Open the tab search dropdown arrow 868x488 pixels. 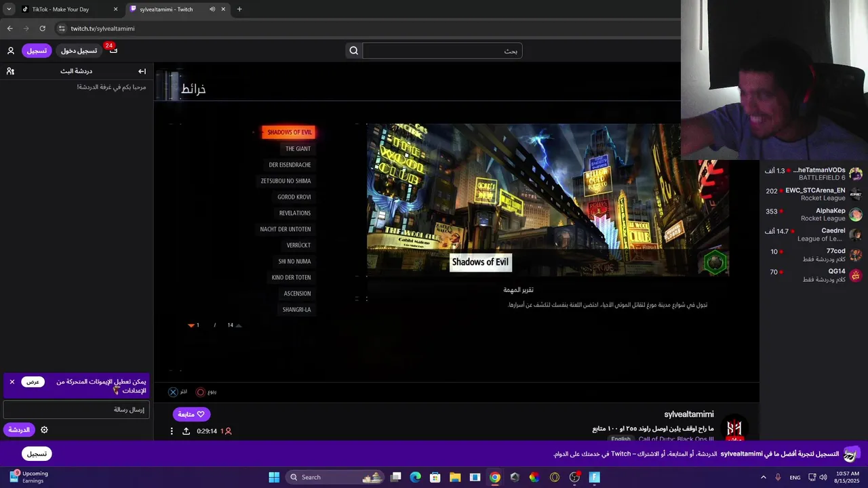(x=9, y=9)
